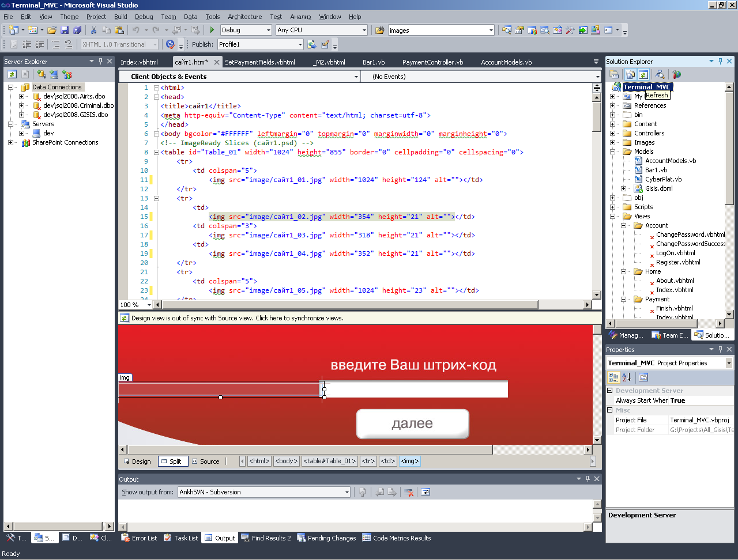The height and width of the screenshot is (560, 738).
Task: Open the AnkhSVN - Subversion output source dropdown
Action: pos(347,492)
